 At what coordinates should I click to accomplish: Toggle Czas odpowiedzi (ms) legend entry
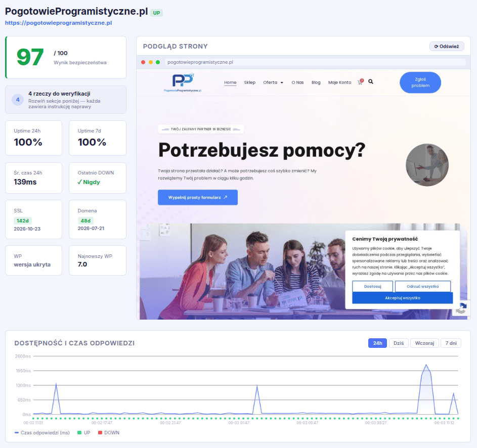click(42, 432)
